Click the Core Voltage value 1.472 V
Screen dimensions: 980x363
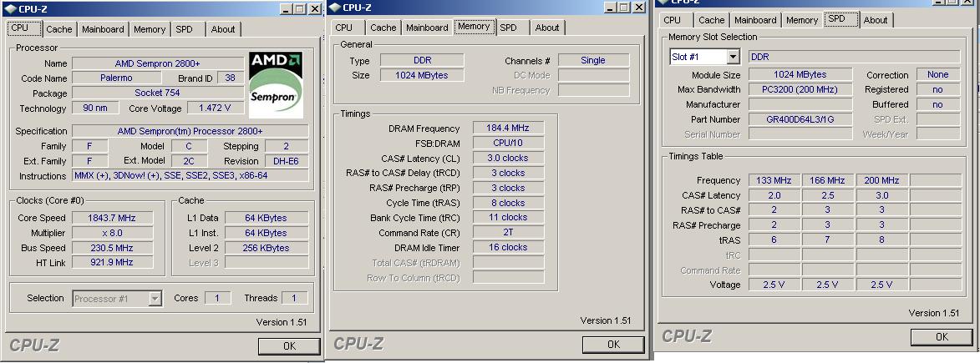[x=215, y=108]
